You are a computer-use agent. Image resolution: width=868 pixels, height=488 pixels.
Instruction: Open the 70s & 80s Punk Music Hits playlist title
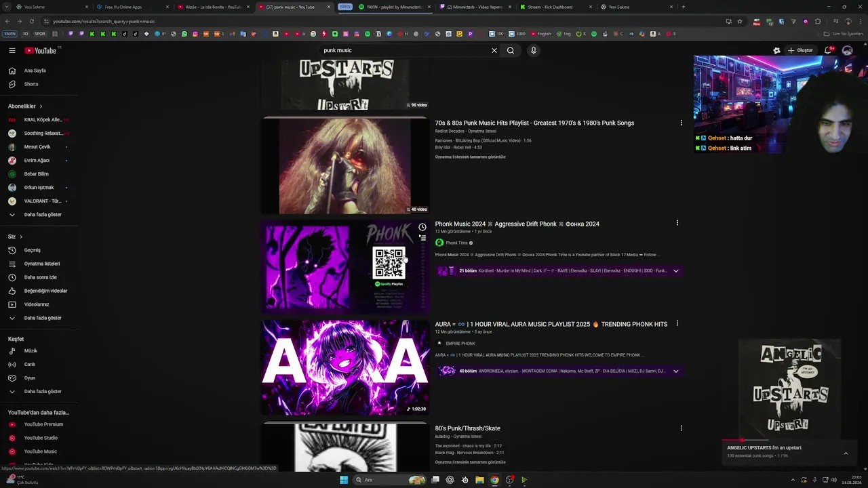(534, 123)
